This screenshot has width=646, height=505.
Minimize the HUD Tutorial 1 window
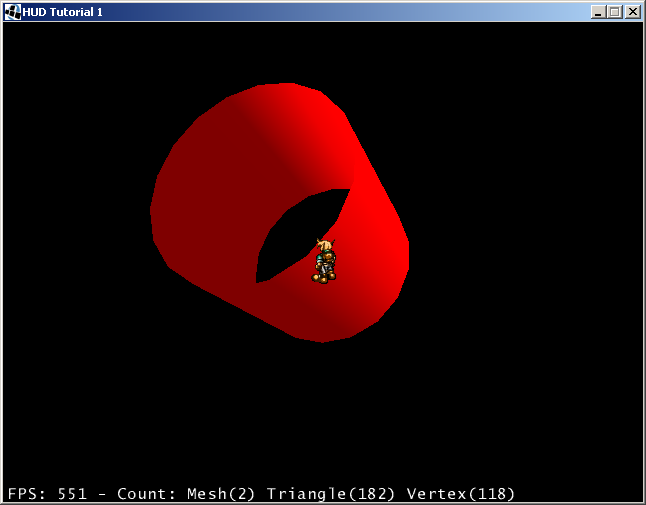(x=599, y=12)
